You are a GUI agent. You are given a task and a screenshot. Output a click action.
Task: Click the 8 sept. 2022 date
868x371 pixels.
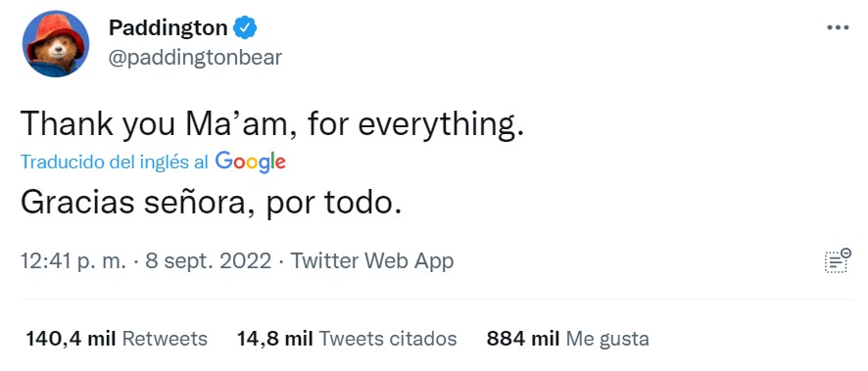(x=208, y=261)
